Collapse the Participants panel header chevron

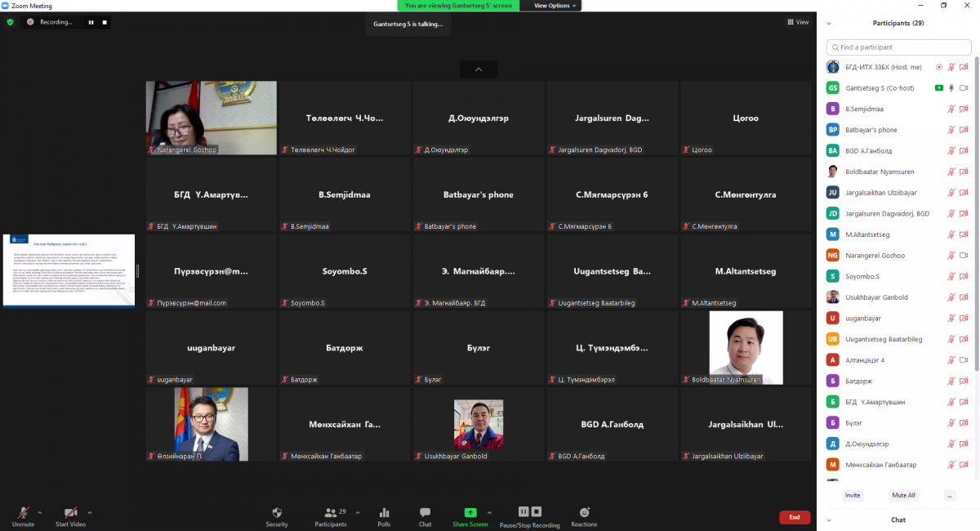(x=830, y=24)
